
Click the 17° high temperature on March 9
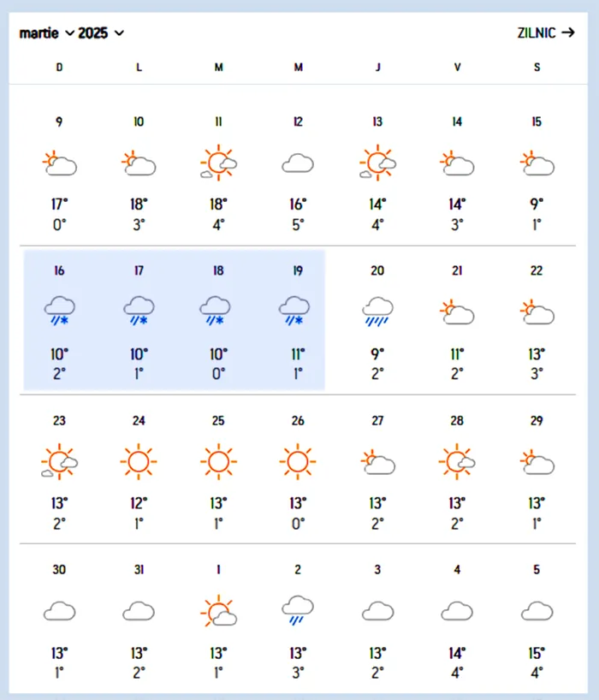click(x=59, y=205)
